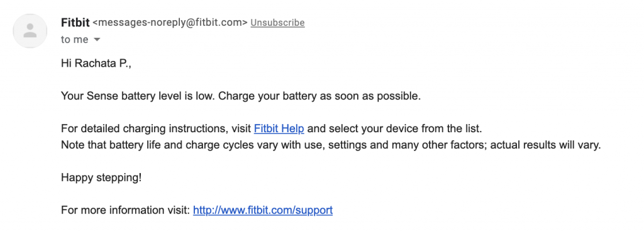Click 'For more information visit:' text
This screenshot has height=231, width=644.
(125, 210)
